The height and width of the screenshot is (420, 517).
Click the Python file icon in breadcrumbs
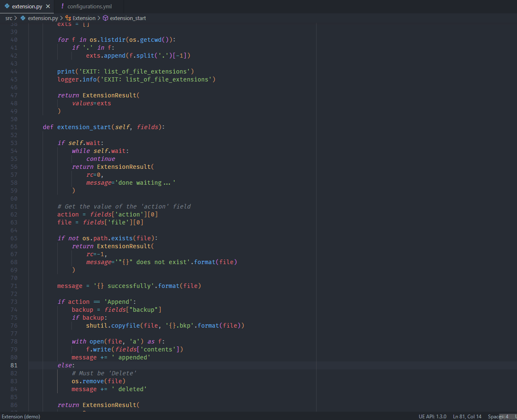click(23, 18)
